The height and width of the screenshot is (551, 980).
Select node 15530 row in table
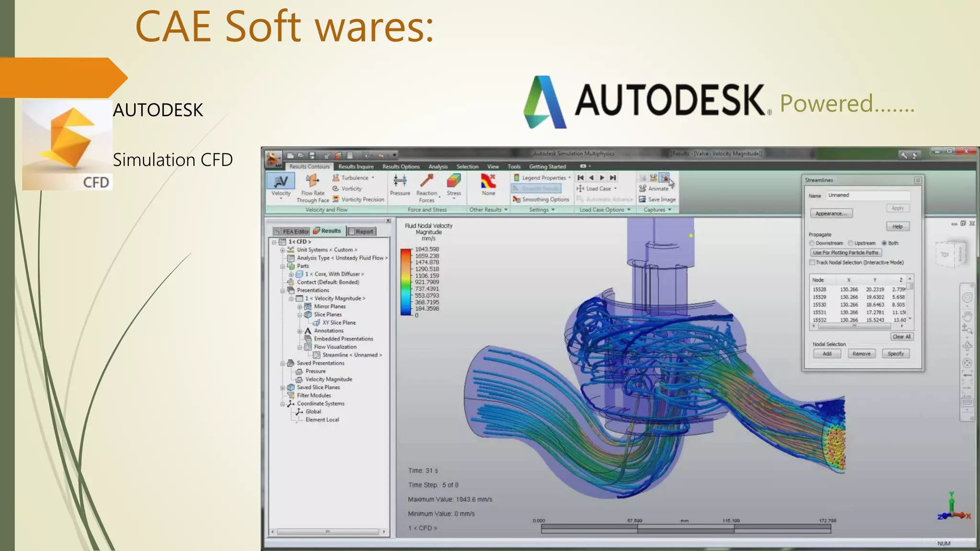[858, 305]
